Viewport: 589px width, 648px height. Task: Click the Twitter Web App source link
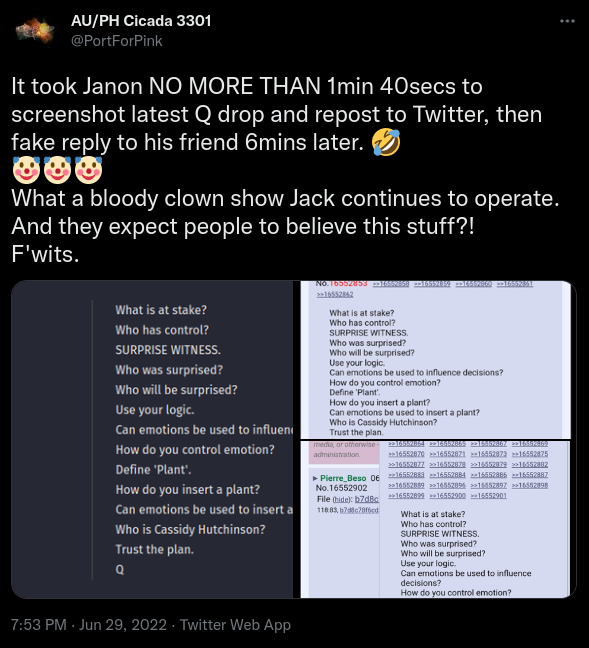click(235, 624)
